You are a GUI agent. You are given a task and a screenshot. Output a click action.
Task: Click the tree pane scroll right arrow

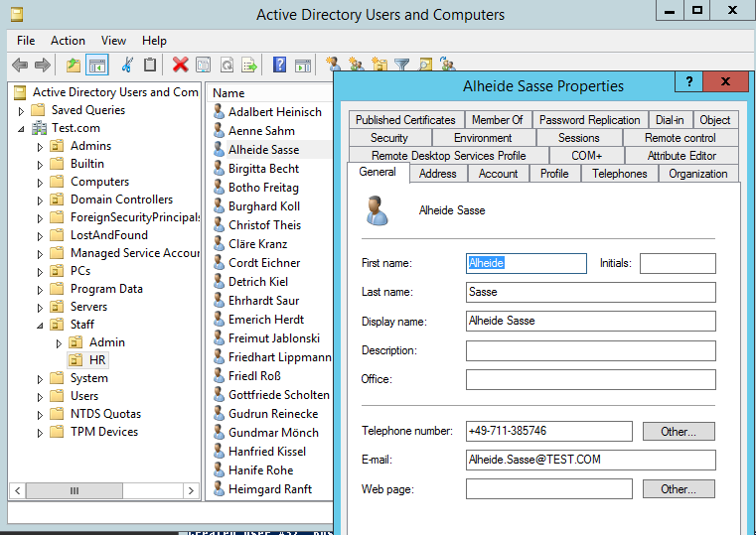pyautogui.click(x=191, y=490)
